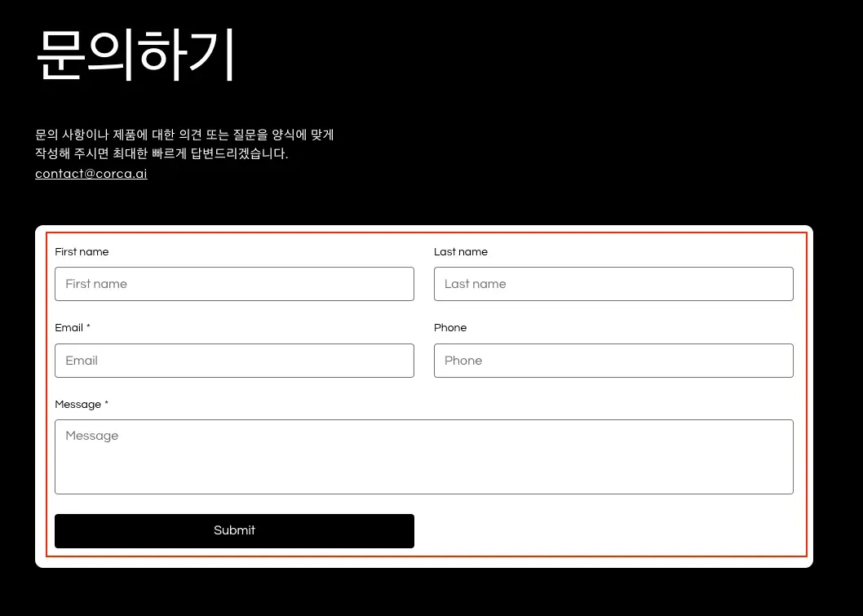Click the 문의하기 page heading
The height and width of the screenshot is (616, 863).
136,55
